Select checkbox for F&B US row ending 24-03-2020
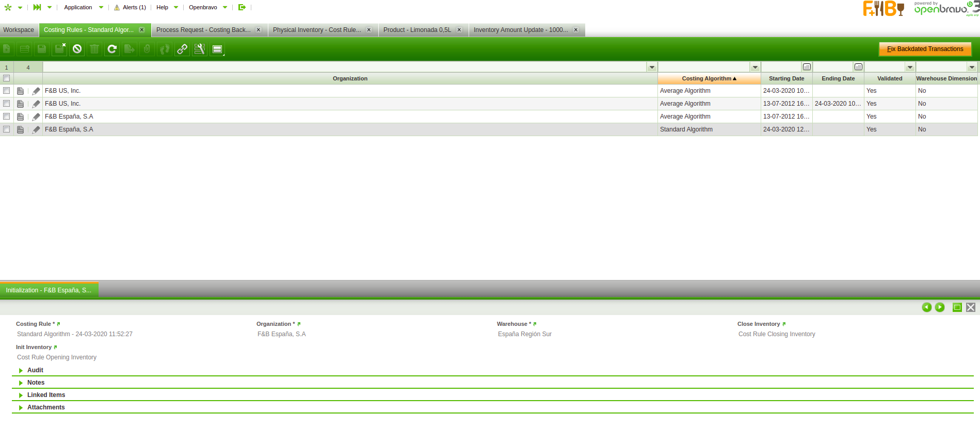The height and width of the screenshot is (446, 980). click(7, 104)
